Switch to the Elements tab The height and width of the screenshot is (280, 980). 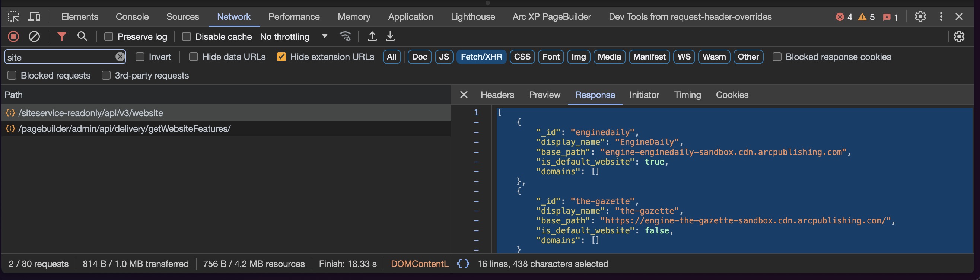point(80,16)
